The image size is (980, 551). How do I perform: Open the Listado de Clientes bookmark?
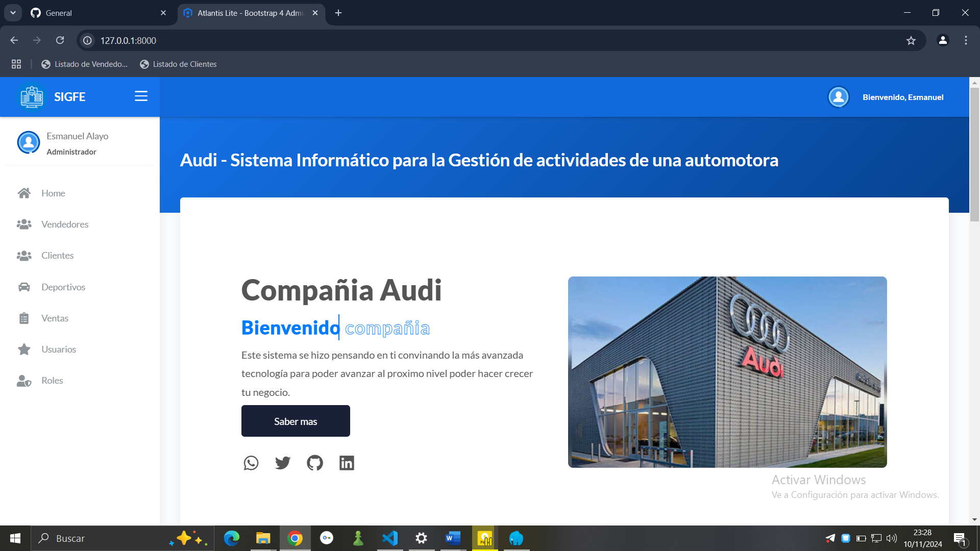178,64
